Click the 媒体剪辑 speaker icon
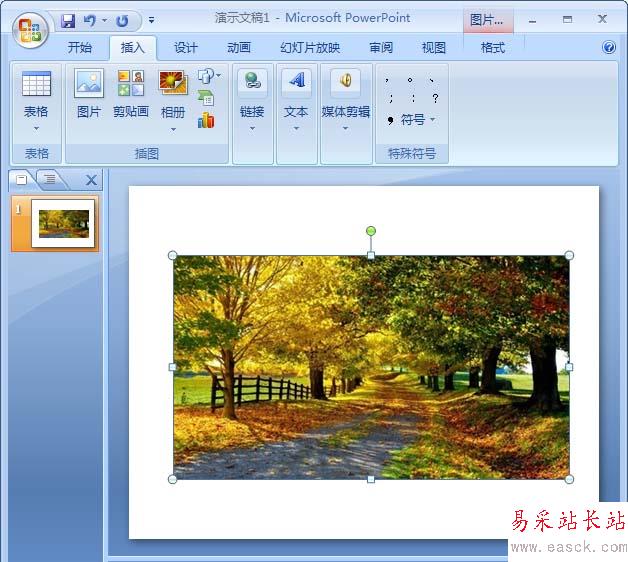Screen dimensions: 628x562 346,81
